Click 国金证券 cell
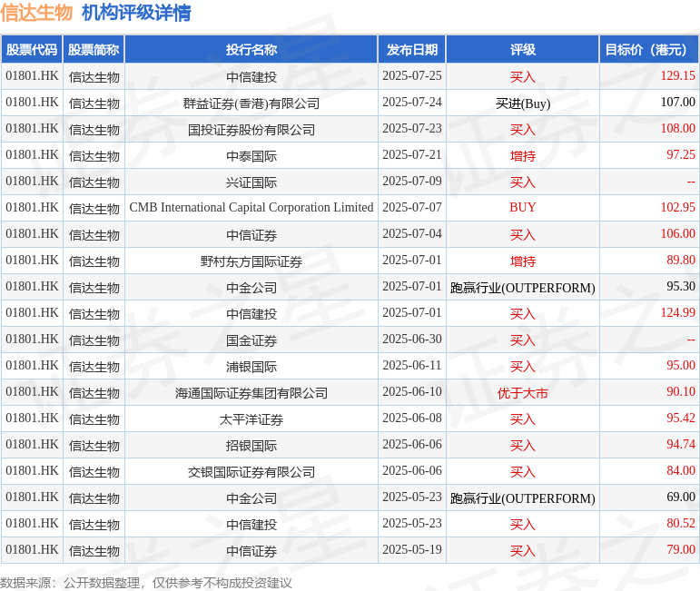Viewport: 700px width, 591px height. pos(251,340)
